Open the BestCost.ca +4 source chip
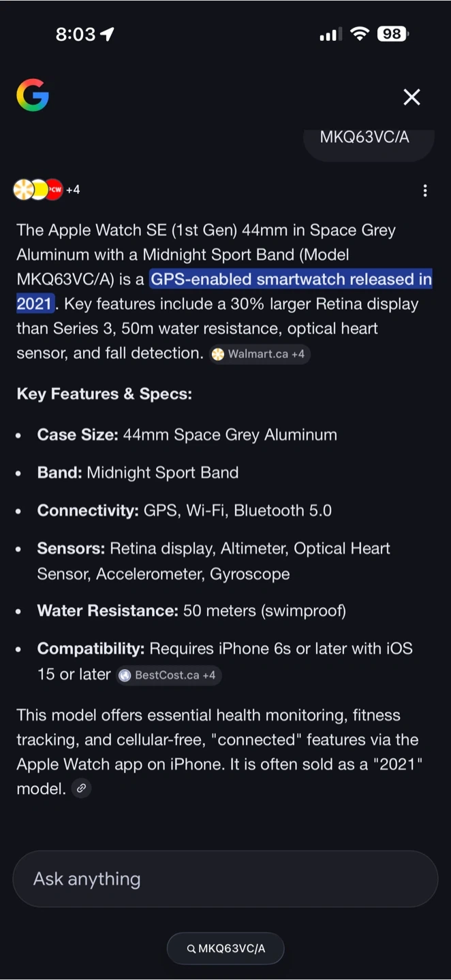This screenshot has height=980, width=451. [x=168, y=675]
